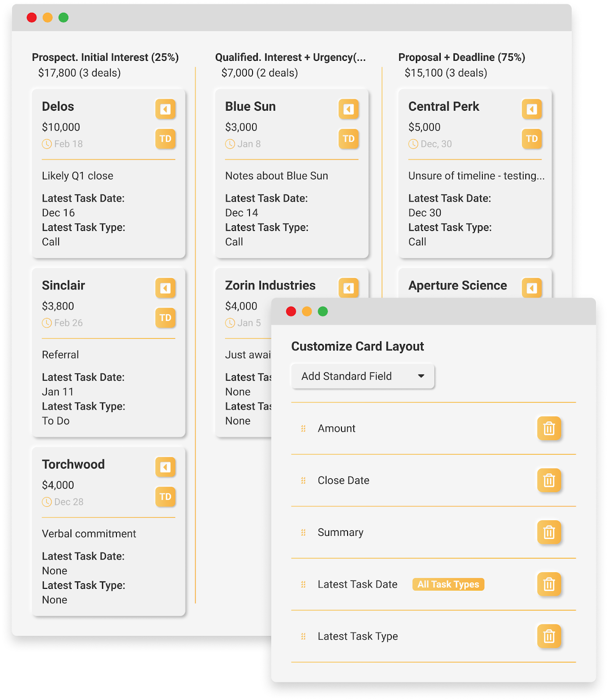
Task: Grab the drag handle next to Amount
Action: [303, 429]
